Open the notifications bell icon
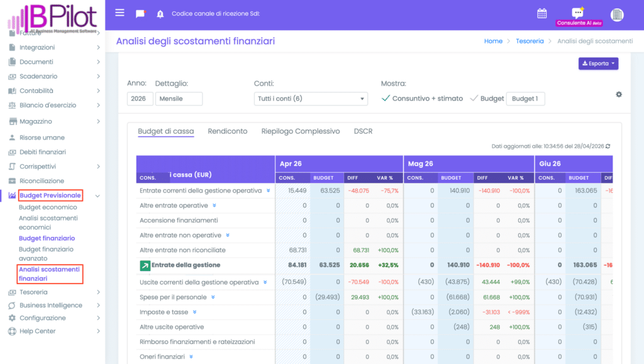 pyautogui.click(x=160, y=14)
